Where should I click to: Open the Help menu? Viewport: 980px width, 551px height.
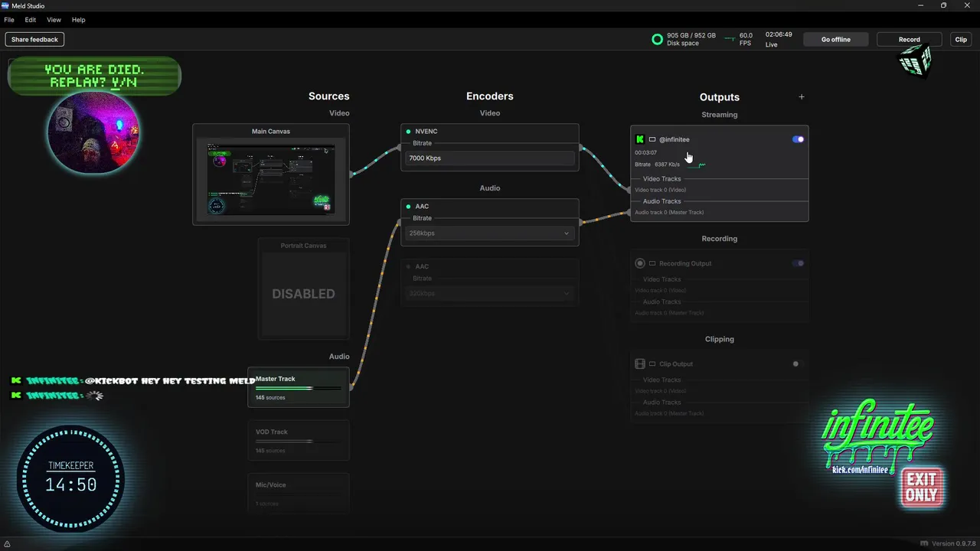[78, 20]
